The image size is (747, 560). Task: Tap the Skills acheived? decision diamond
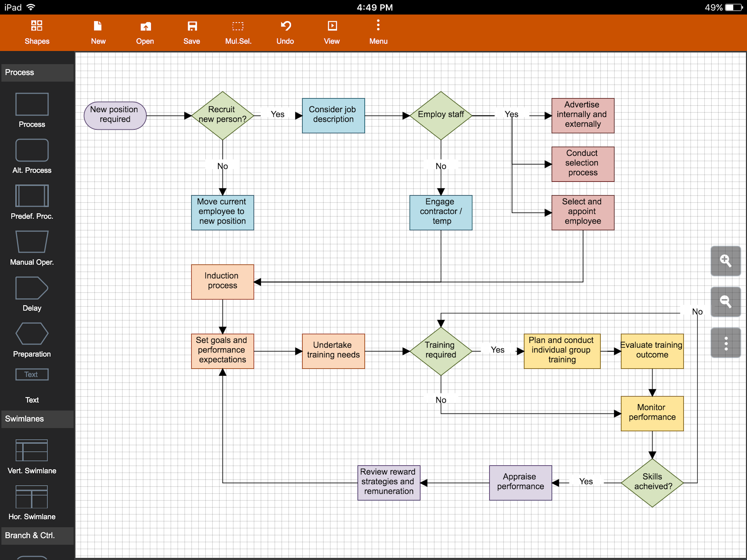[x=652, y=482]
